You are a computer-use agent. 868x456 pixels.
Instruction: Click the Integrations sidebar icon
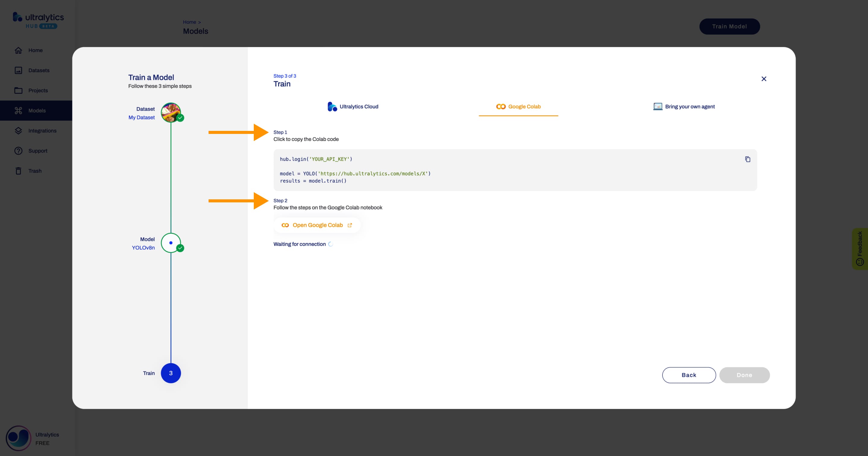coord(18,130)
